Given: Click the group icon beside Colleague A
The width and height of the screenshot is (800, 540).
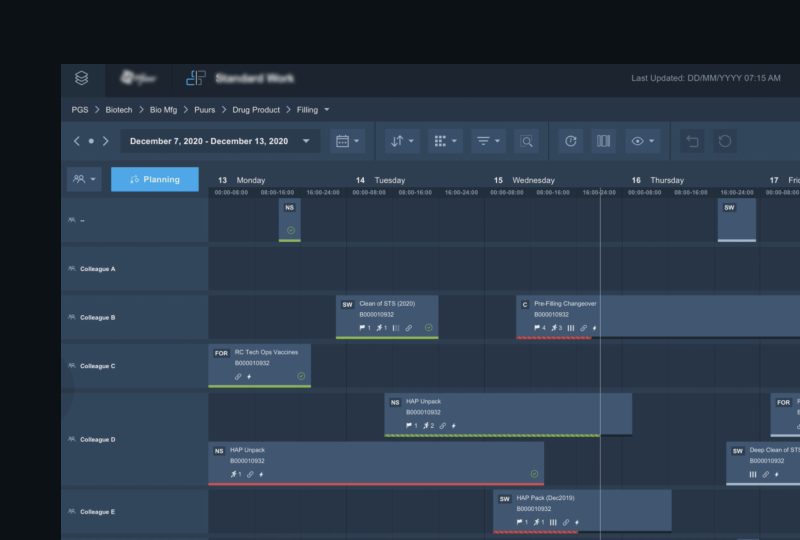Looking at the screenshot, I should (71, 268).
